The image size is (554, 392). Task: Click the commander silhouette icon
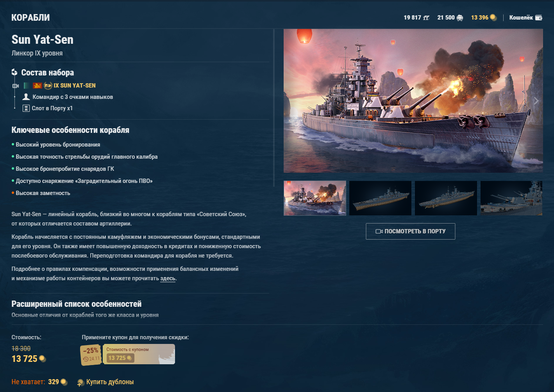point(26,97)
